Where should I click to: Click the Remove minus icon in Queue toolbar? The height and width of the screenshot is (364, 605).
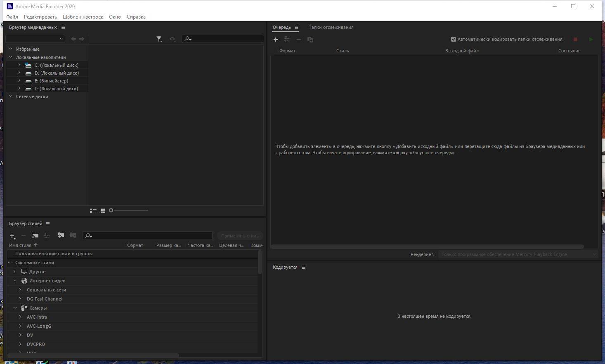[x=299, y=40]
